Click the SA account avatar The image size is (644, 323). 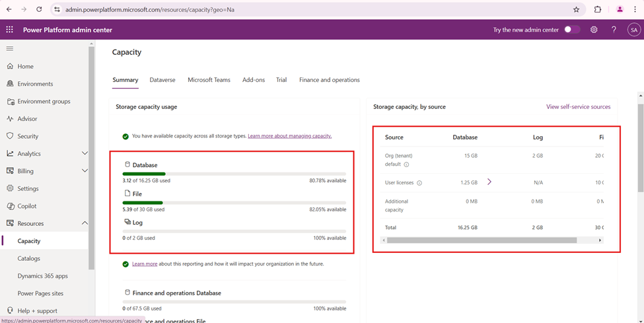[x=633, y=30]
